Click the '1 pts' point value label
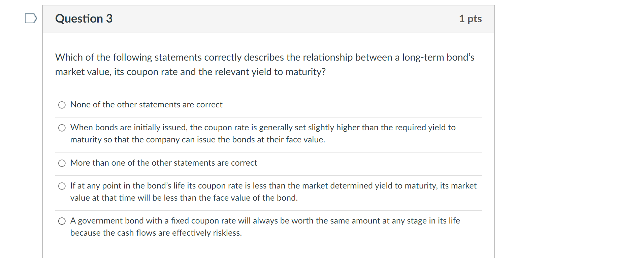This screenshot has width=644, height=274. [470, 19]
